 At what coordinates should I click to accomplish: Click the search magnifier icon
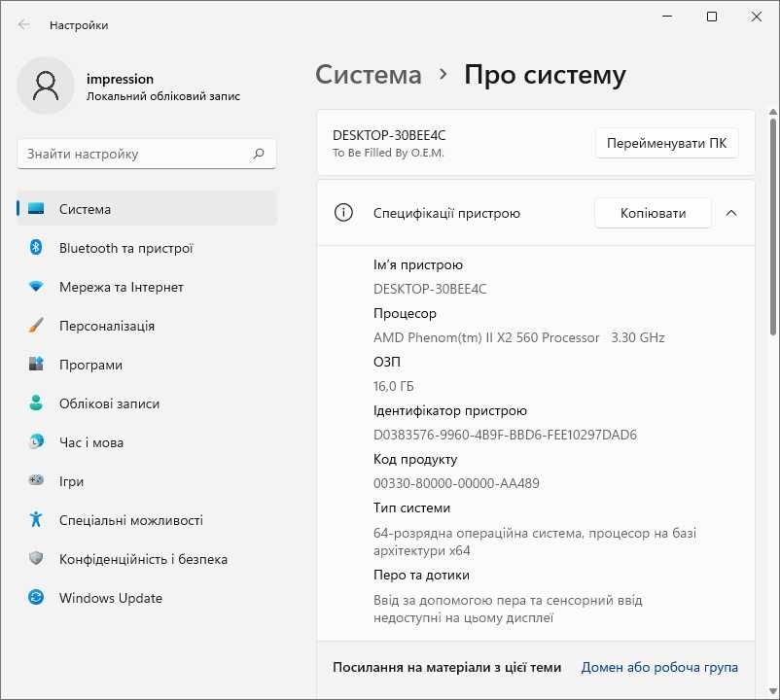point(258,154)
